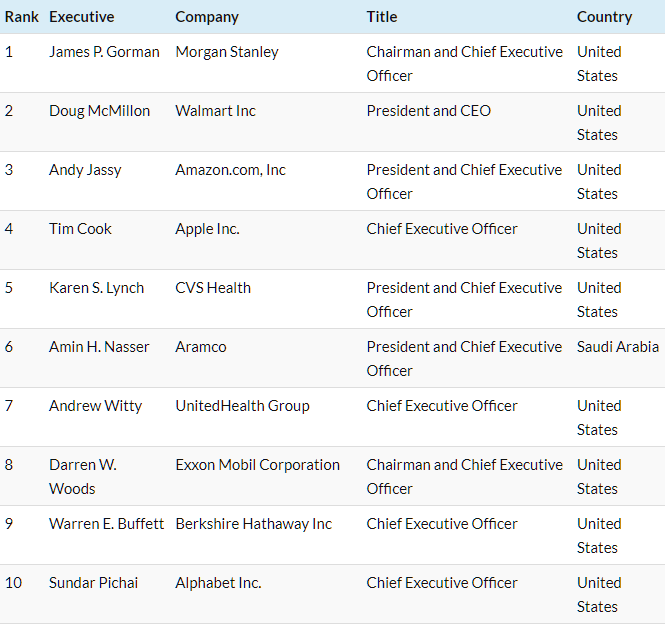Screen dimensions: 665x626
Task: Select the Karen S. Lynch cell
Action: click(x=97, y=288)
